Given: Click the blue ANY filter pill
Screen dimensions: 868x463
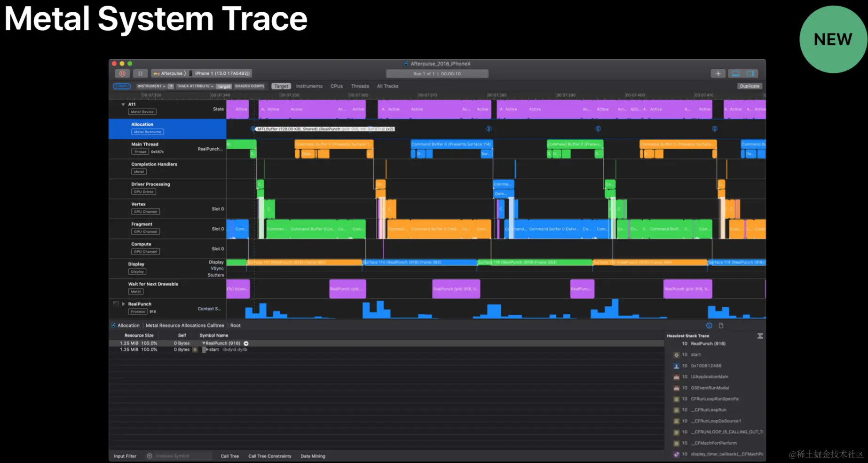Looking at the screenshot, I should click(122, 86).
